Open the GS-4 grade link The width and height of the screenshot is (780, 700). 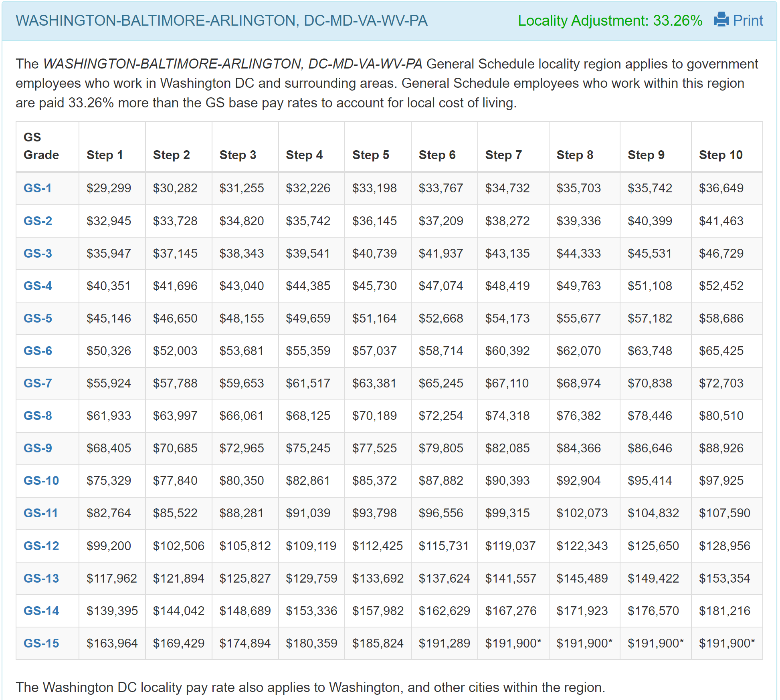[38, 286]
